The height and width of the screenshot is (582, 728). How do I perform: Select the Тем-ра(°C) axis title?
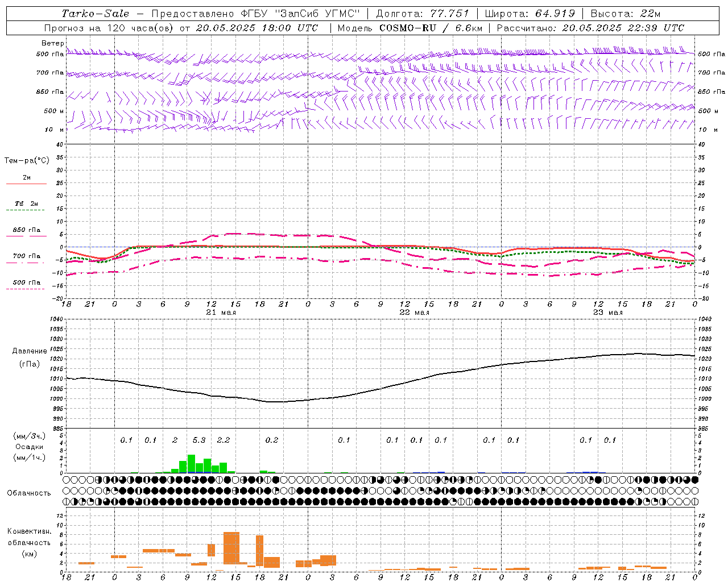[27, 160]
